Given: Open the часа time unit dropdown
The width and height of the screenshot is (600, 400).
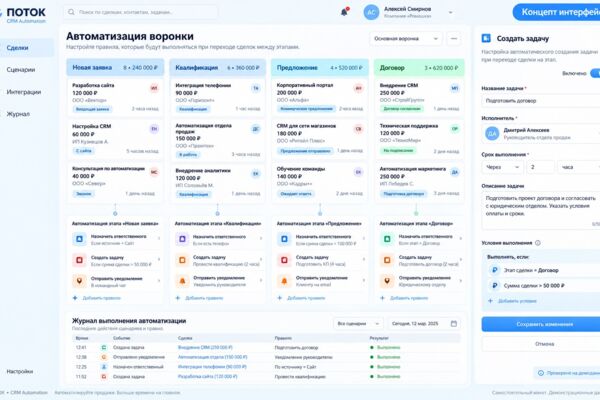Looking at the screenshot, I should click(x=579, y=167).
